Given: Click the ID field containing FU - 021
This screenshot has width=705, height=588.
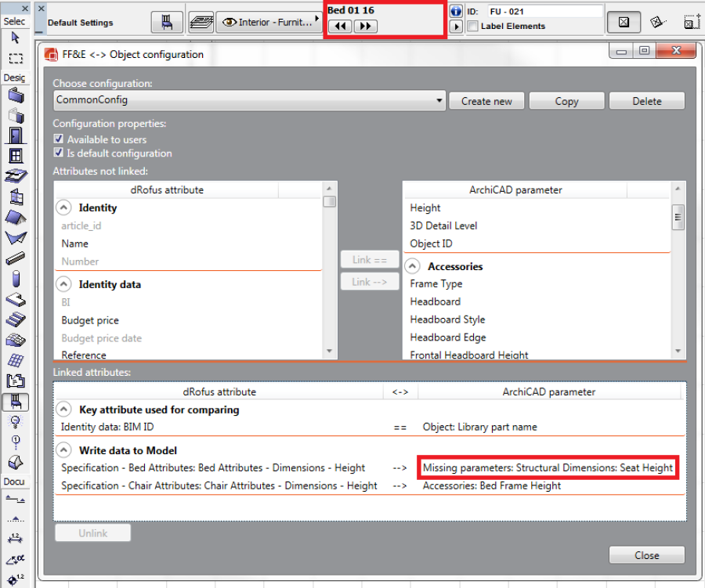Looking at the screenshot, I should (544, 12).
